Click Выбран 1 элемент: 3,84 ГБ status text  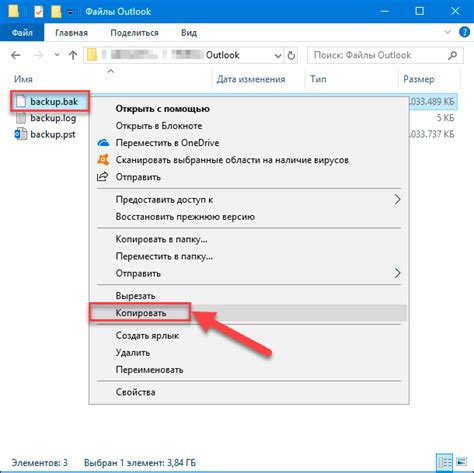140,463
